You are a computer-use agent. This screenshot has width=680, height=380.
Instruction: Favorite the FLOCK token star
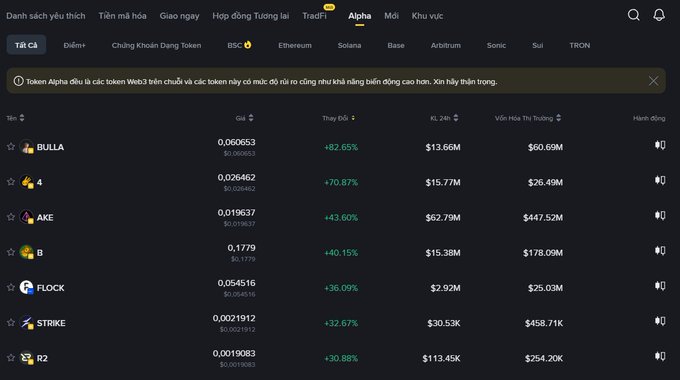pos(11,287)
